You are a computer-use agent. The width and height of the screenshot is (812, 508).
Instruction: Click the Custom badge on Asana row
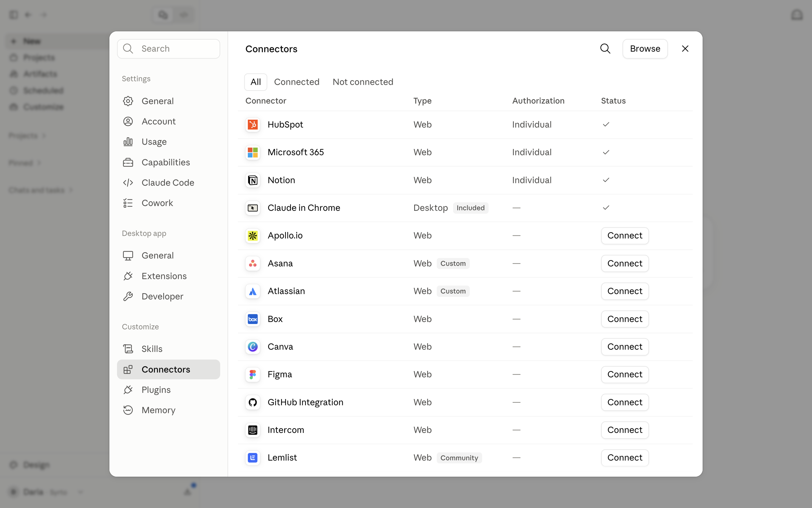click(453, 263)
